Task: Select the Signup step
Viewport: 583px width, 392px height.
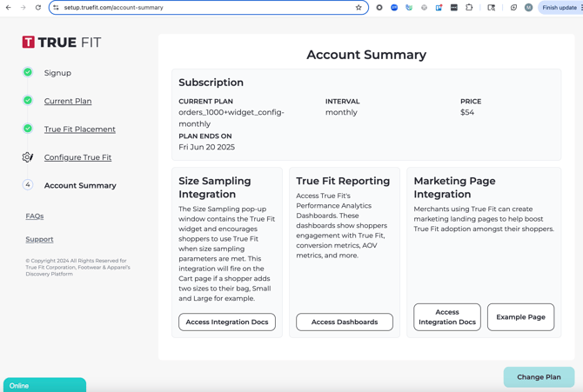Action: pos(57,73)
